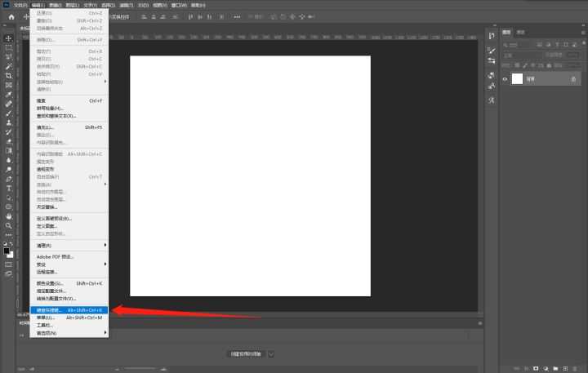Click the foreground color swatch
The width and height of the screenshot is (588, 373).
[7, 251]
